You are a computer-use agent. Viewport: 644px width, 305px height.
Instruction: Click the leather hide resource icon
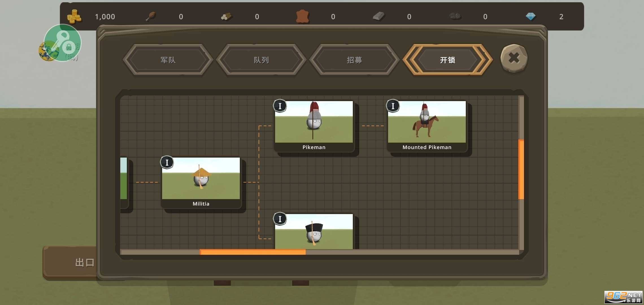(x=302, y=16)
